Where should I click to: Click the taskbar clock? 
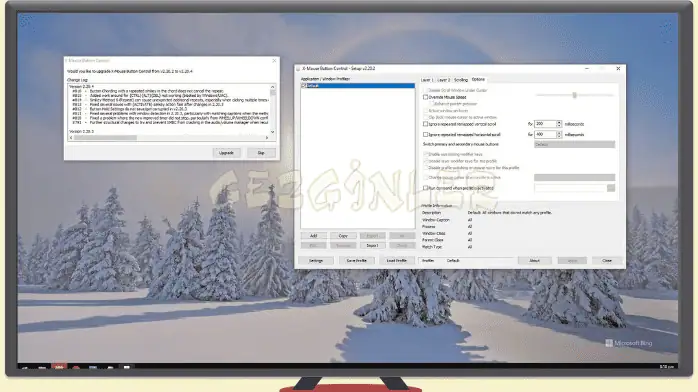click(x=666, y=367)
